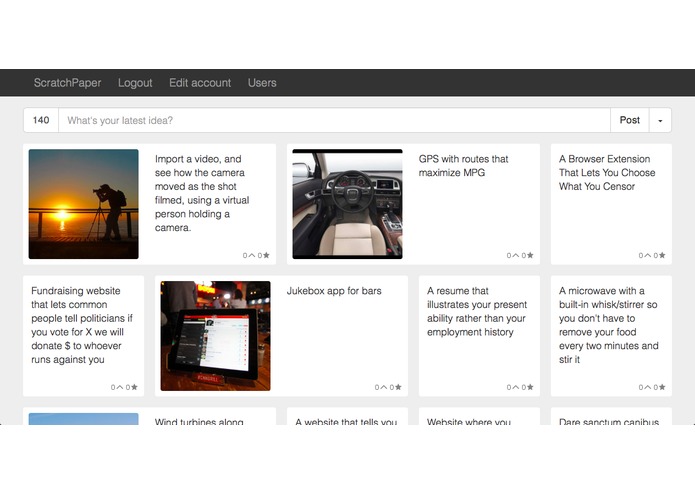This screenshot has height=494, width=695.
Task: Submit the idea with Post button
Action: [x=630, y=121]
